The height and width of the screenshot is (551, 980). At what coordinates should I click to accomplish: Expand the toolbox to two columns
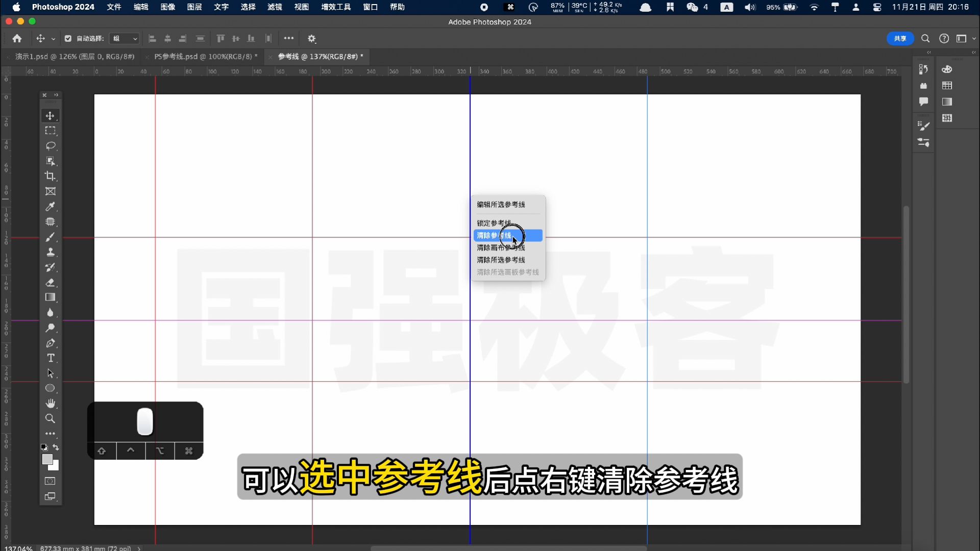(x=56, y=95)
